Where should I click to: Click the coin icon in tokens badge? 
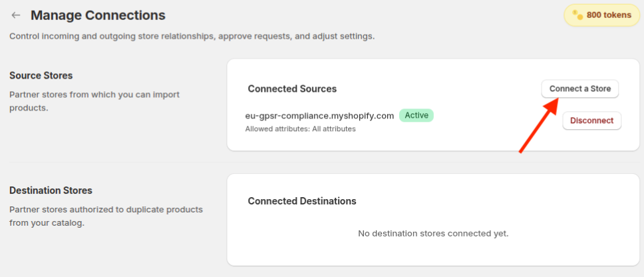coord(577,15)
